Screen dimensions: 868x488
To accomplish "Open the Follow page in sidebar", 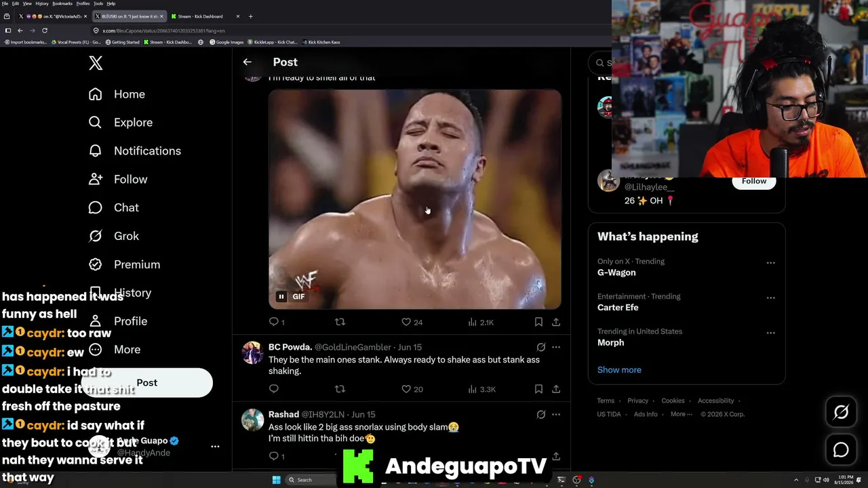I will [x=117, y=180].
